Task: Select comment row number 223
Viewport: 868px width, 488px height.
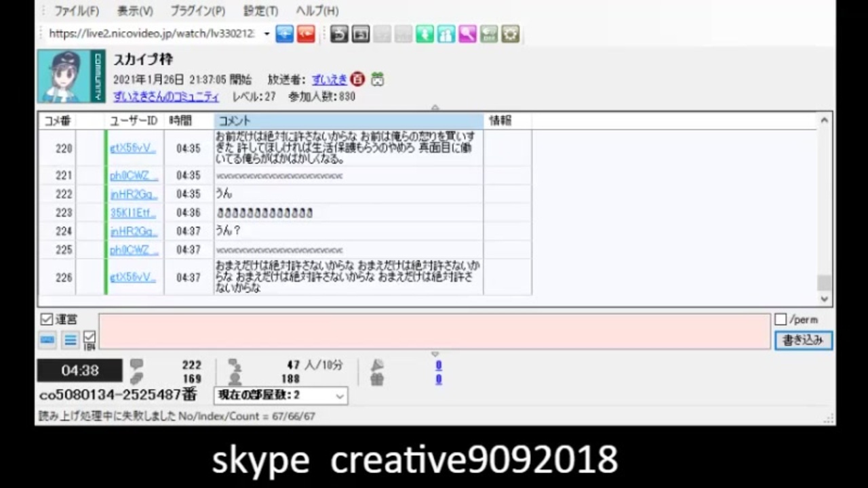Action: tap(64, 213)
